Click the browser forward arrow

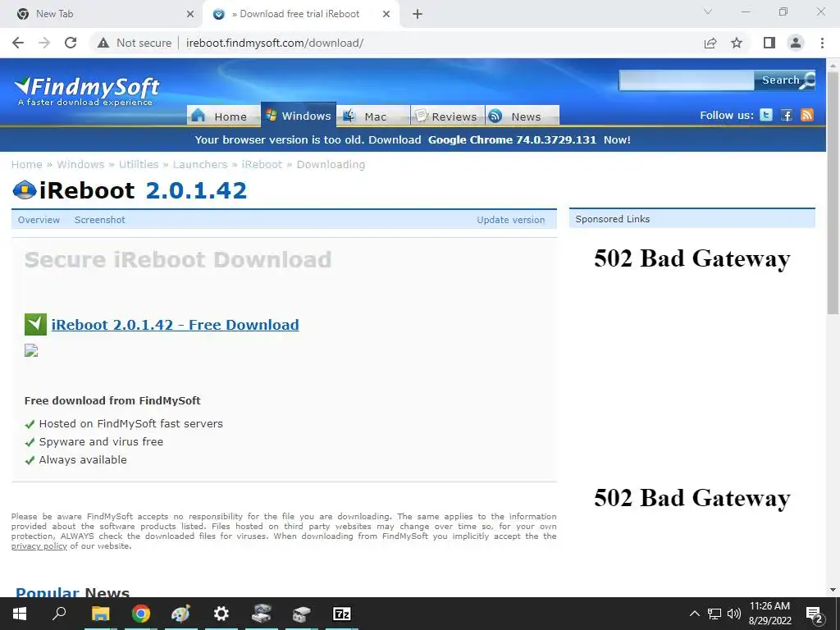[44, 43]
